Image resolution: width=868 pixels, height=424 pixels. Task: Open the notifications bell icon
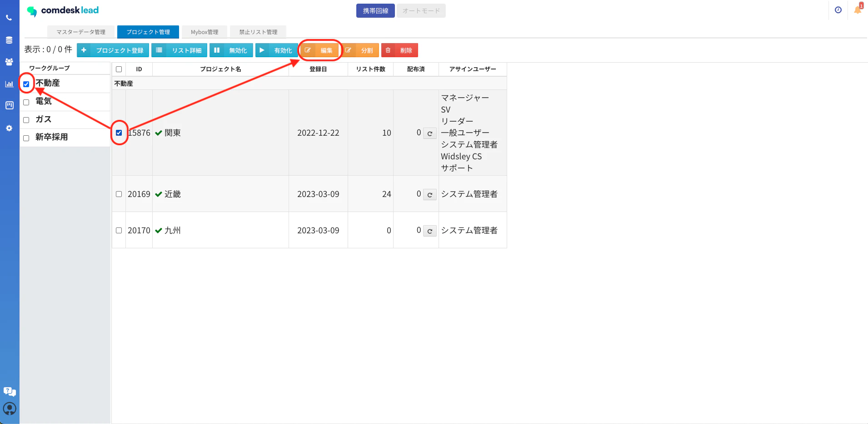(858, 9)
